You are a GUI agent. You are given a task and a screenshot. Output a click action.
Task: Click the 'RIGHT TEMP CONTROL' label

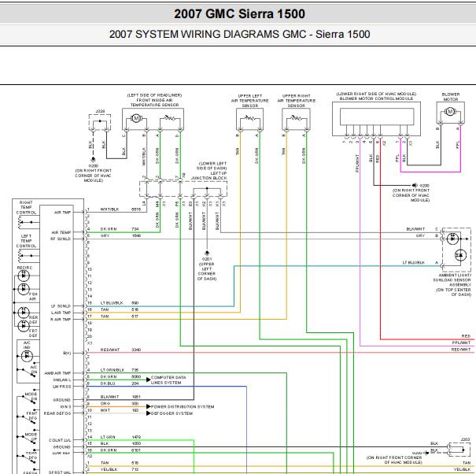[x=26, y=207]
